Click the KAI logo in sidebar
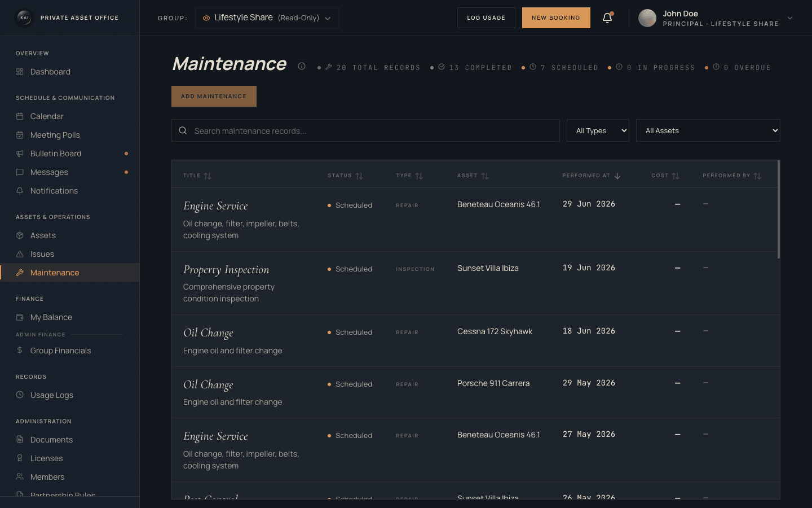Image resolution: width=812 pixels, height=508 pixels. tap(24, 17)
